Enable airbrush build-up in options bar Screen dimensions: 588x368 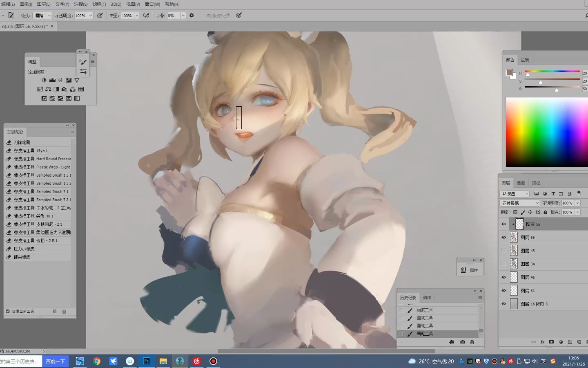tap(146, 16)
